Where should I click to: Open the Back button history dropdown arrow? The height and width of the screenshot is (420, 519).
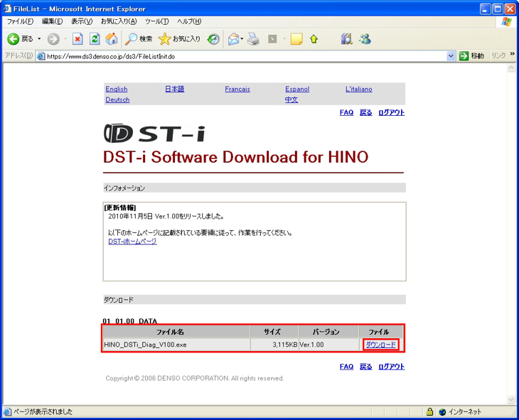[39, 39]
